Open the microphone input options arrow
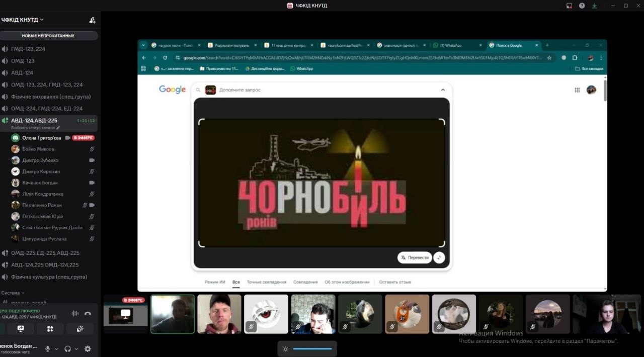 pyautogui.click(x=56, y=349)
